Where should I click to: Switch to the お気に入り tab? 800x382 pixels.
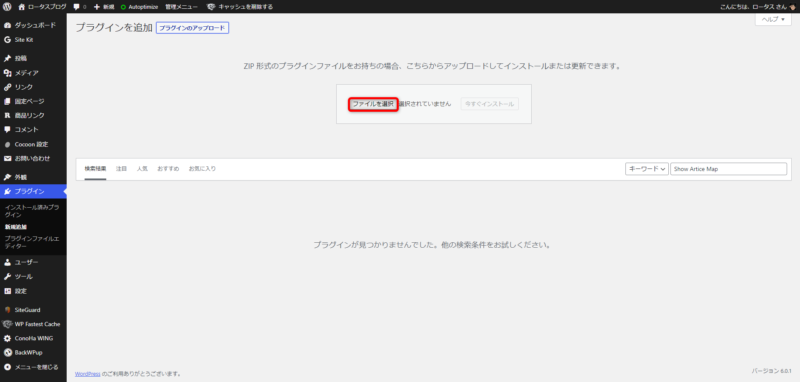(x=202, y=169)
